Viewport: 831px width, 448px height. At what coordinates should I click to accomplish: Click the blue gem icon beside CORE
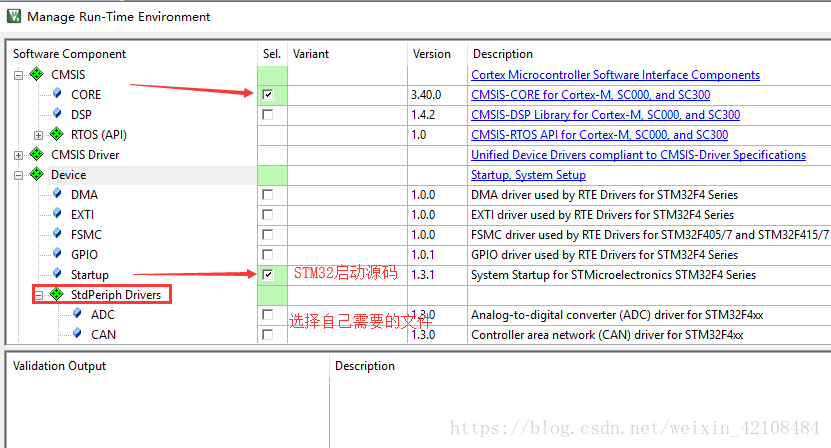57,94
